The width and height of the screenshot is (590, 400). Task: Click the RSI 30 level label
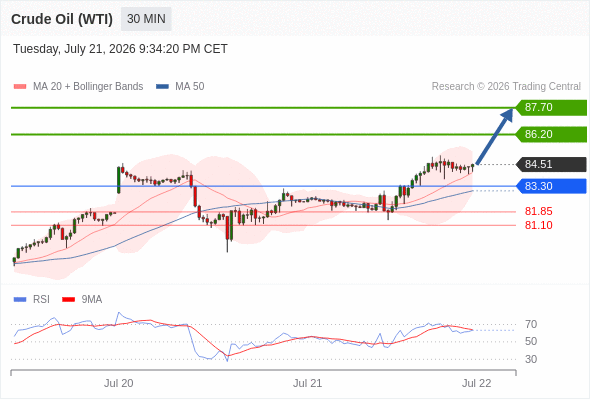[x=531, y=359]
